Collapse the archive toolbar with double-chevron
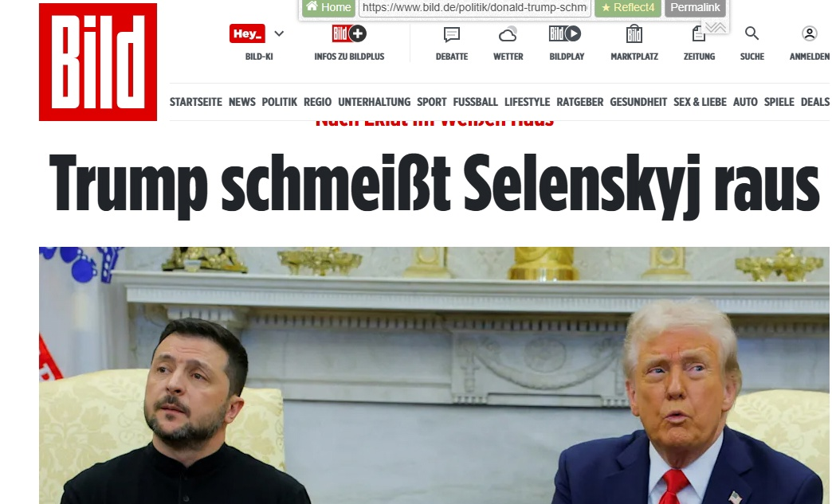This screenshot has width=832, height=504. pos(716,27)
